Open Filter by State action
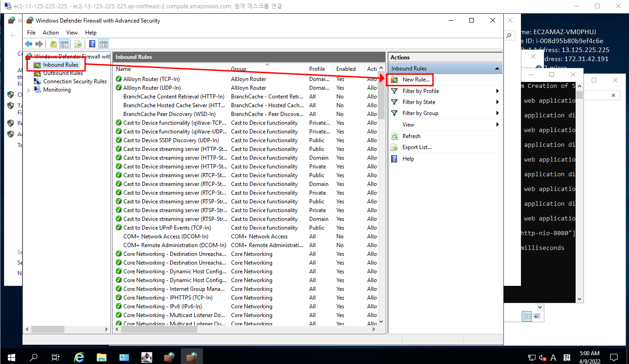The height and width of the screenshot is (364, 629). pyautogui.click(x=419, y=102)
